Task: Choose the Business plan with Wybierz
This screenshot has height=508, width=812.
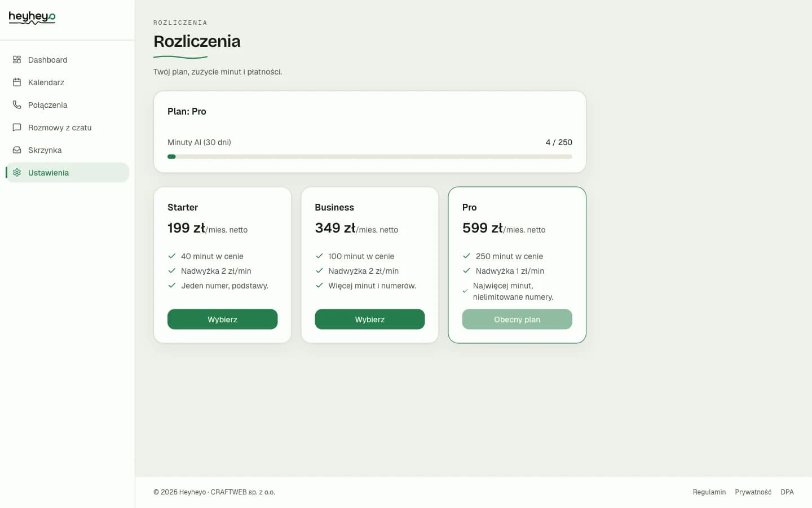Action: pyautogui.click(x=369, y=319)
